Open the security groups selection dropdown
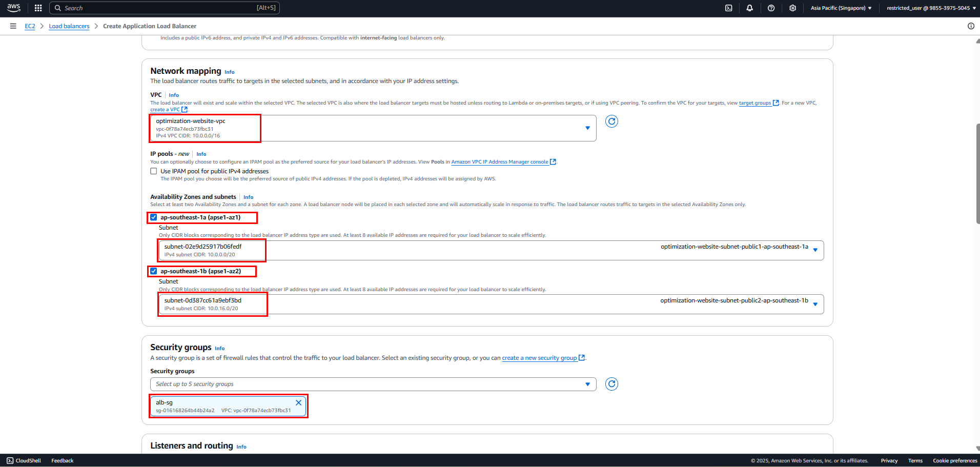The height and width of the screenshot is (467, 980). (373, 384)
